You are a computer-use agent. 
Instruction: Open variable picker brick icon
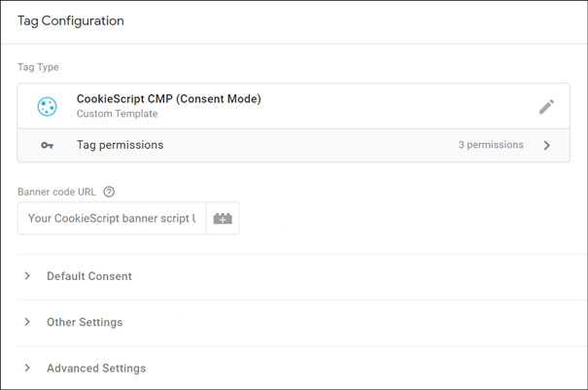pos(223,219)
